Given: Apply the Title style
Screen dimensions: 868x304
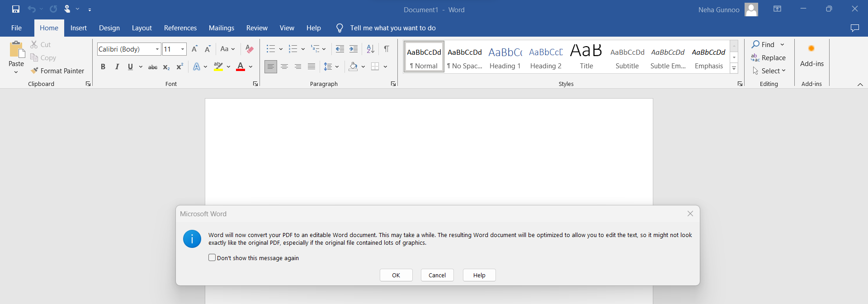Looking at the screenshot, I should point(586,57).
